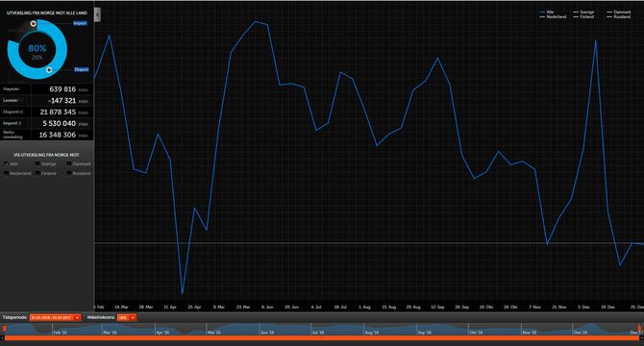Select the Import label tag
The width and height of the screenshot is (644, 346).
click(80, 23)
